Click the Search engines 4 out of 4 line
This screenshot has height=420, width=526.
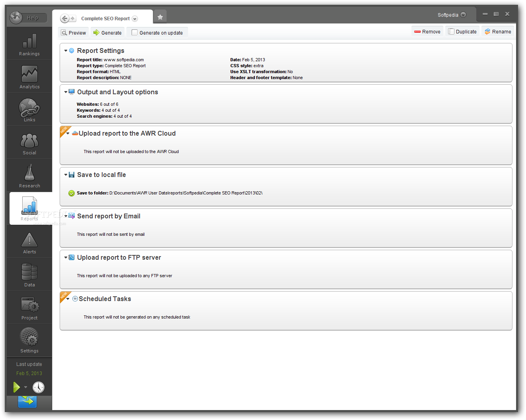(104, 116)
